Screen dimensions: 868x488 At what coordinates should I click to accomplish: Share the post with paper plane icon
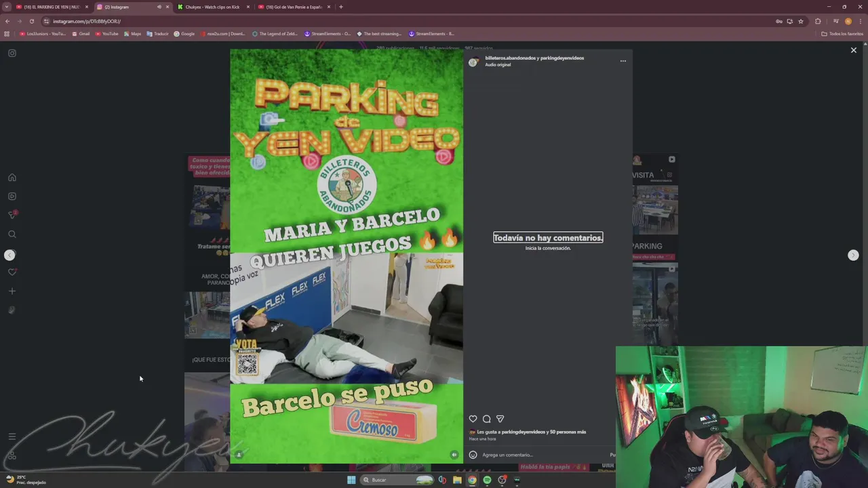coord(500,419)
